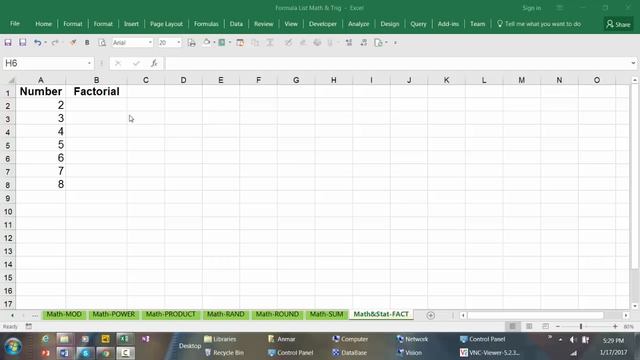Click the Factorial header cell B1
The image size is (640, 360).
(x=96, y=91)
